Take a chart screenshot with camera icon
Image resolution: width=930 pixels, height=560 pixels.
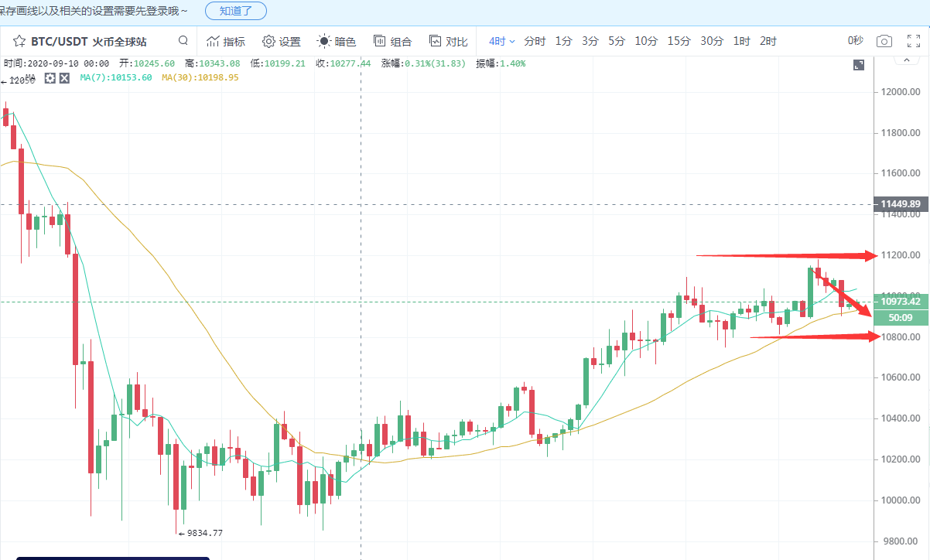coord(884,41)
